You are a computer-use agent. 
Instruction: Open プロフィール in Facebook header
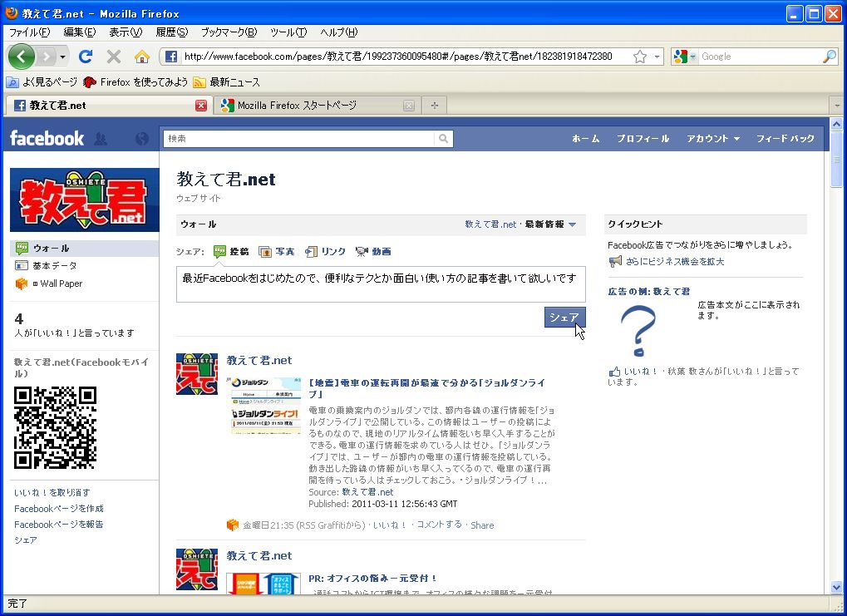tap(643, 139)
